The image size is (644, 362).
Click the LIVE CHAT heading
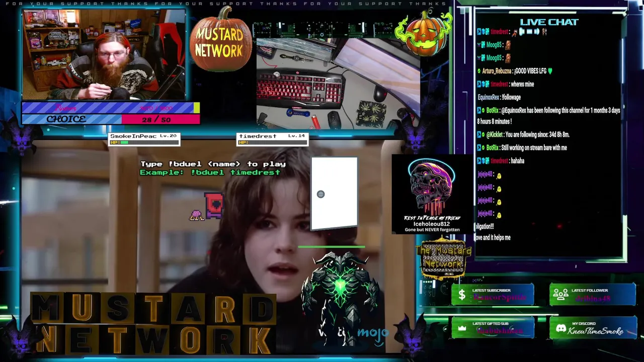[x=549, y=22]
